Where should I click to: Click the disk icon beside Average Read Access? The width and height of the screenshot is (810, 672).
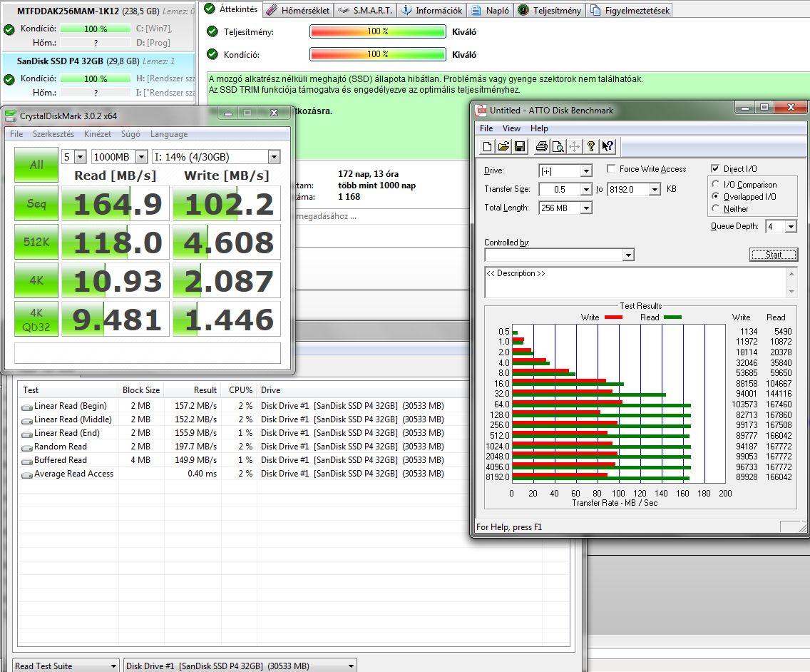click(27, 474)
